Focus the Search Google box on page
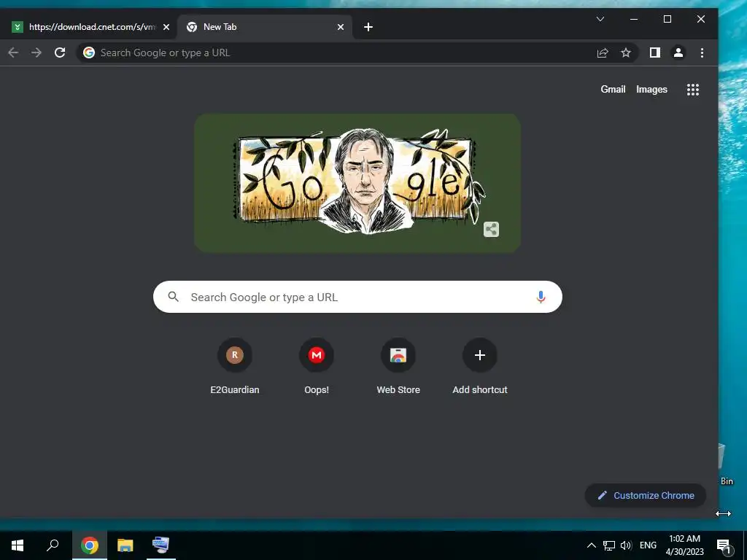The width and height of the screenshot is (747, 560). pos(357,297)
